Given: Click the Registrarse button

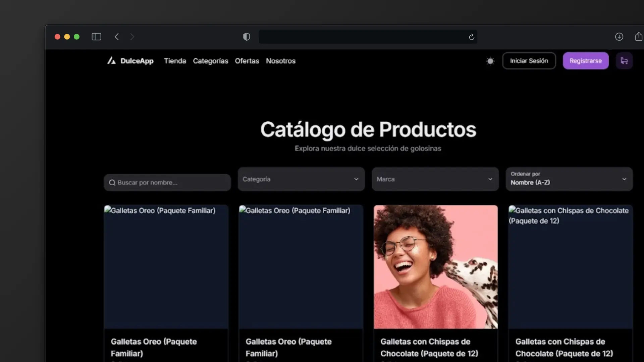Looking at the screenshot, I should click(x=586, y=61).
